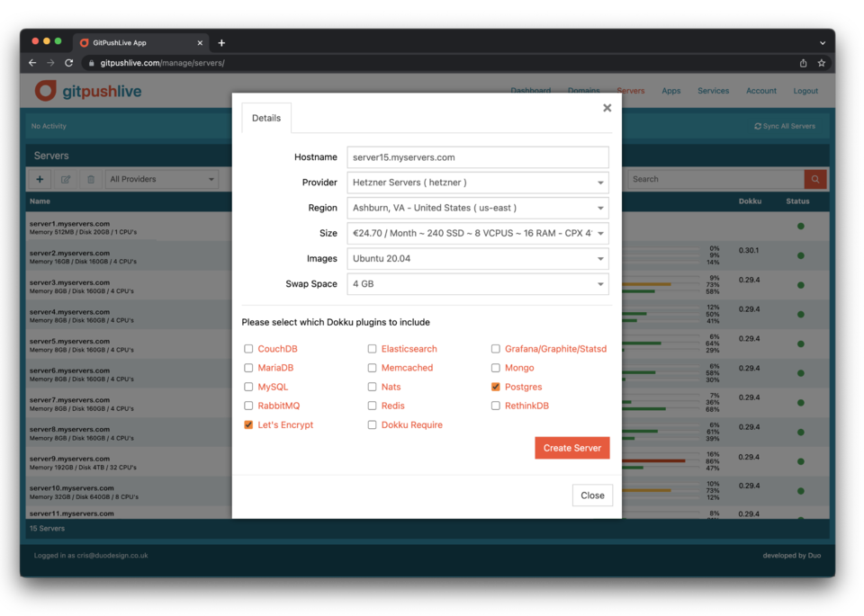This screenshot has width=864, height=616.
Task: Click the Hostname input field
Action: (x=478, y=157)
